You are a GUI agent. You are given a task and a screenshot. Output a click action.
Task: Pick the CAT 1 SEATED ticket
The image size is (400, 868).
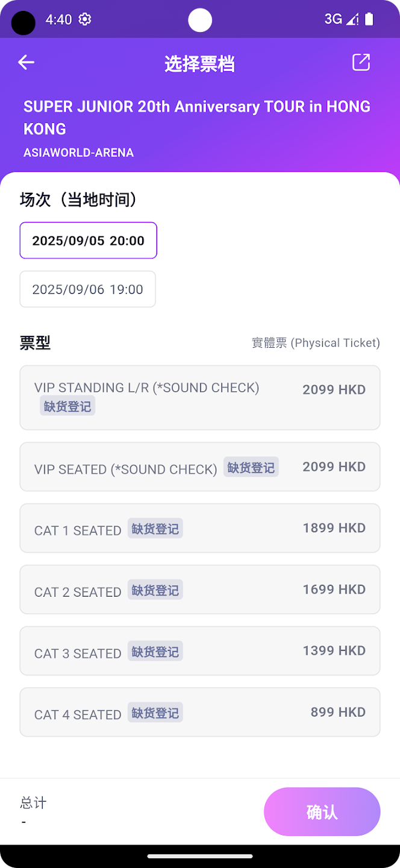click(x=200, y=529)
